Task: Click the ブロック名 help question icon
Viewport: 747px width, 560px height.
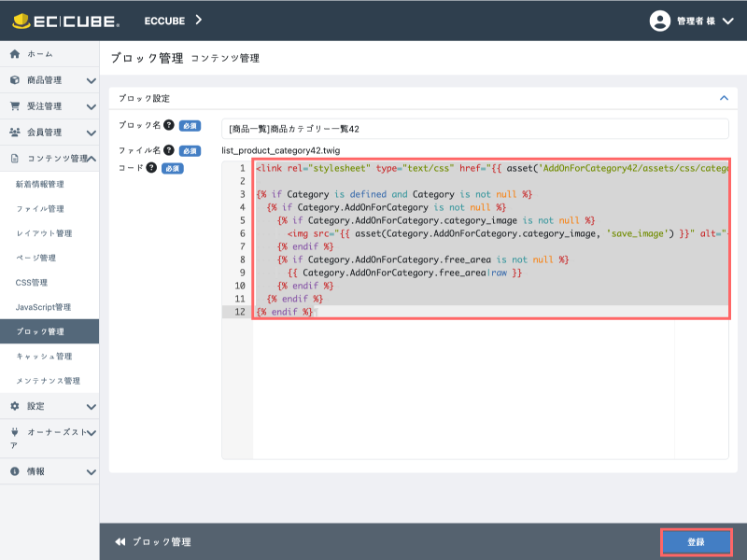Action: [x=169, y=125]
